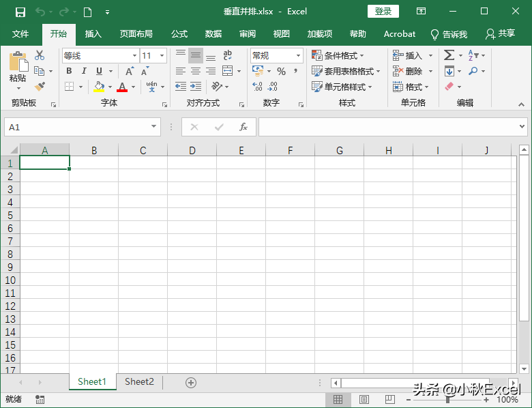
Task: Apply red font color
Action: 122,87
